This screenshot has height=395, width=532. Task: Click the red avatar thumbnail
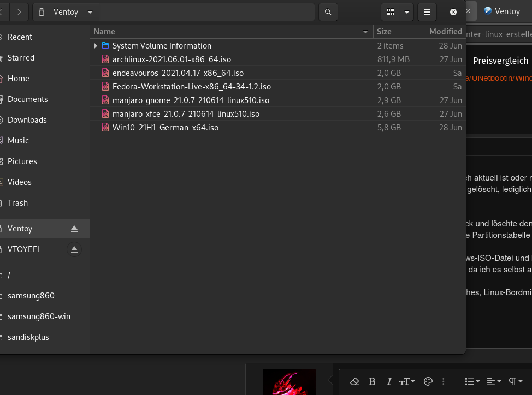click(289, 382)
